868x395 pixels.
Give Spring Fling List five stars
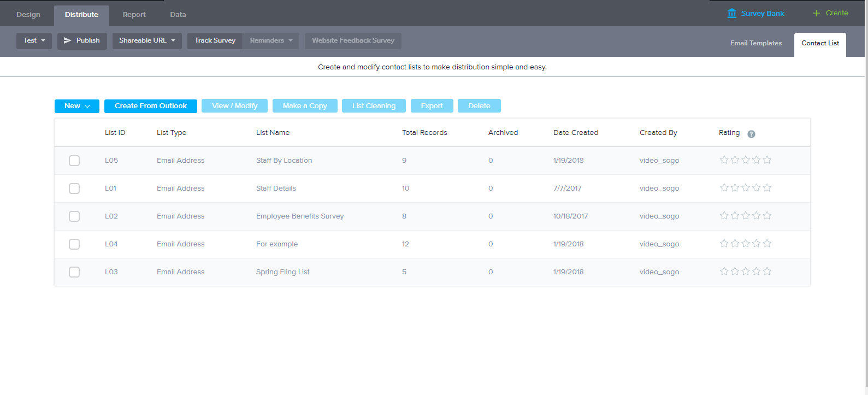(767, 272)
